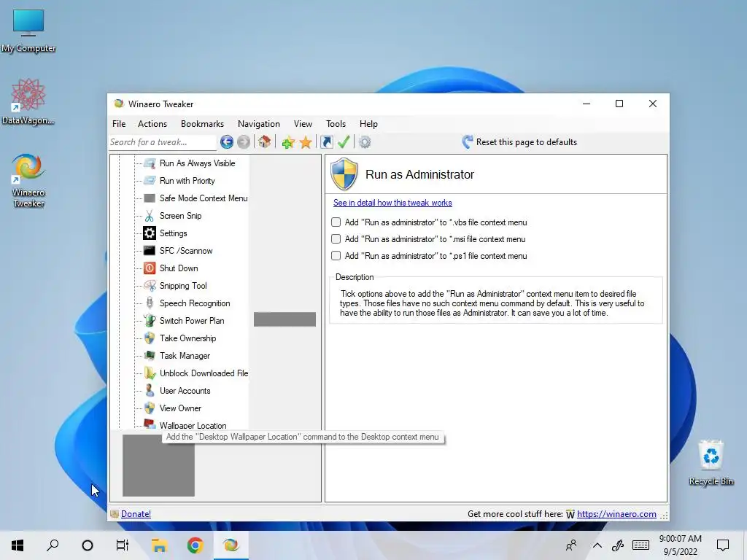Click the red Shut Down icon

[150, 268]
